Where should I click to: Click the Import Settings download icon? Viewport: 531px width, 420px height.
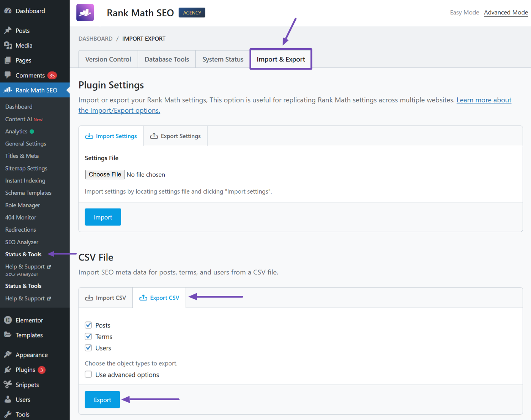(89, 136)
